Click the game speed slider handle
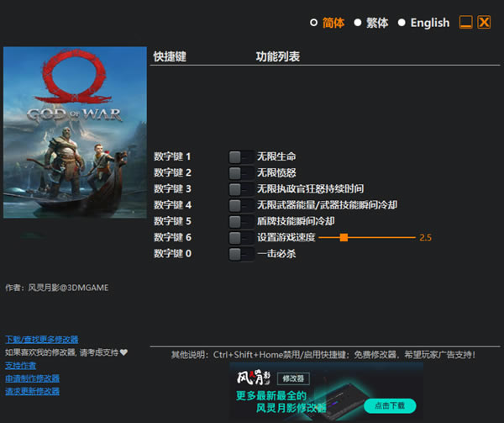 coord(344,238)
